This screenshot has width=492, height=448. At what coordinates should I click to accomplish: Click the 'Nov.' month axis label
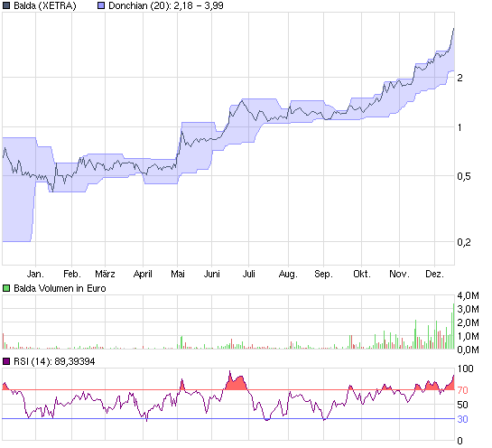click(x=399, y=274)
